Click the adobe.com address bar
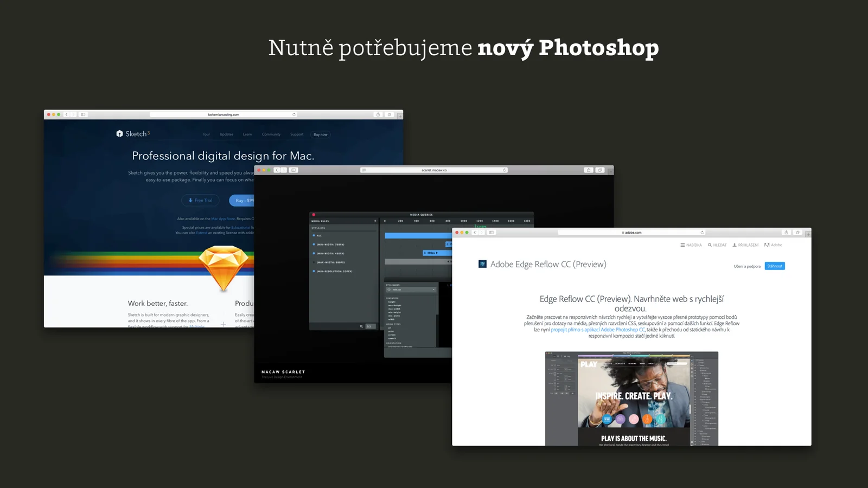Viewport: 868px width, 488px height. pos(631,233)
